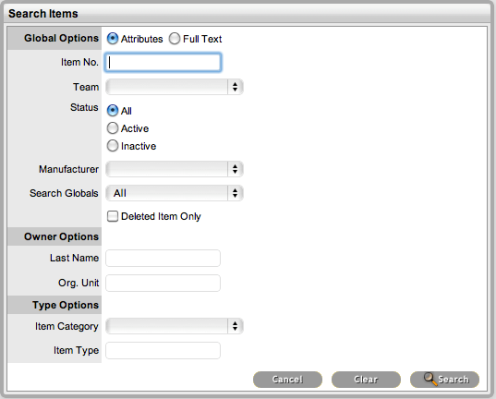The height and width of the screenshot is (399, 496).
Task: Select the Inactive status option
Action: click(112, 146)
